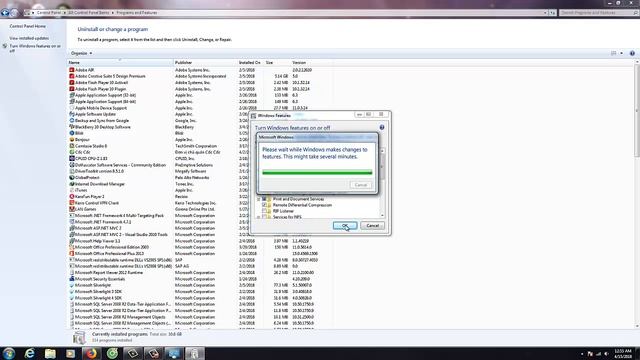Toggle the Remote Differential Compression checkbox
The image size is (640, 360).
264,205
